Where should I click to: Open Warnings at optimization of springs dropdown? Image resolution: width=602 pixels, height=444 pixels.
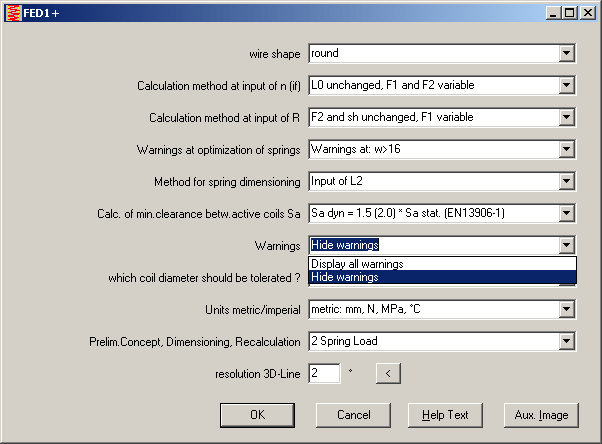(x=566, y=149)
